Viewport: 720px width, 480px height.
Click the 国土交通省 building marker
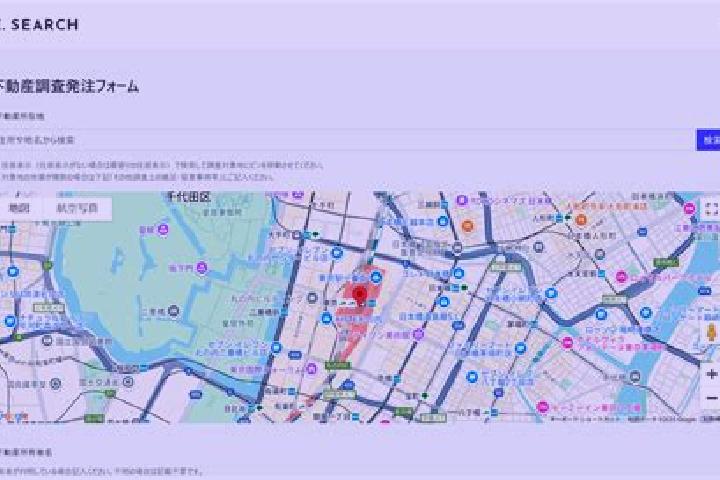coord(129,381)
